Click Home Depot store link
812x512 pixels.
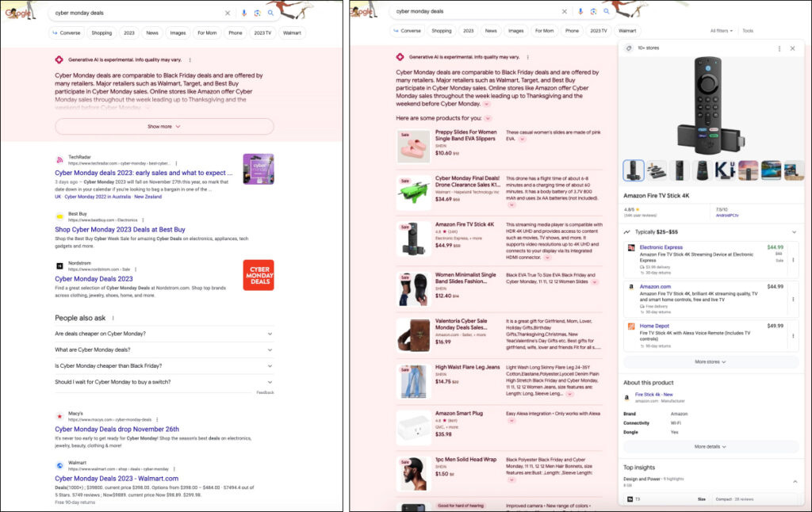654,327
